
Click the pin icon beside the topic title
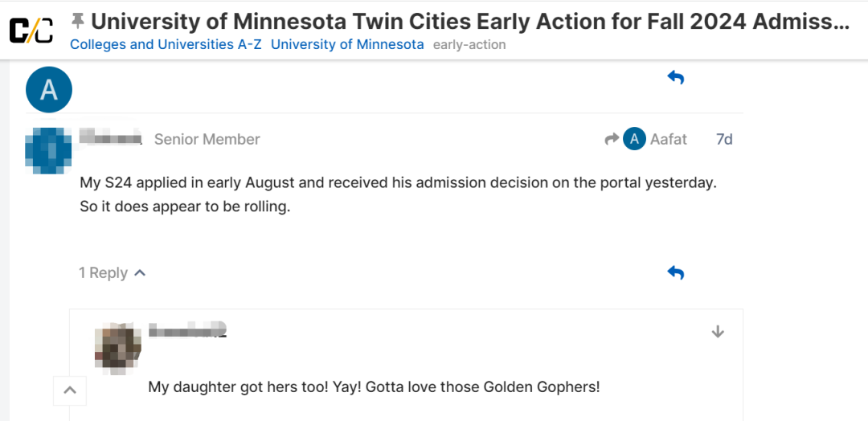pyautogui.click(x=78, y=20)
